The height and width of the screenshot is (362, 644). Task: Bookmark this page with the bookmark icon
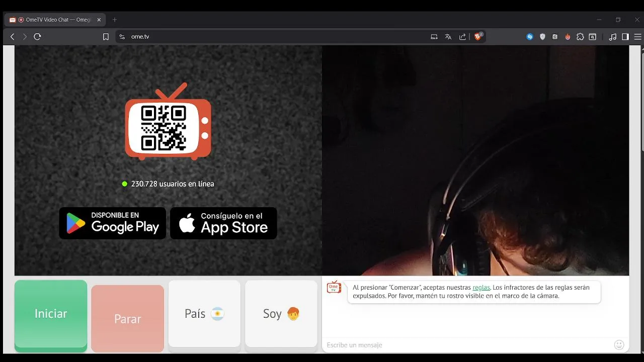[106, 37]
